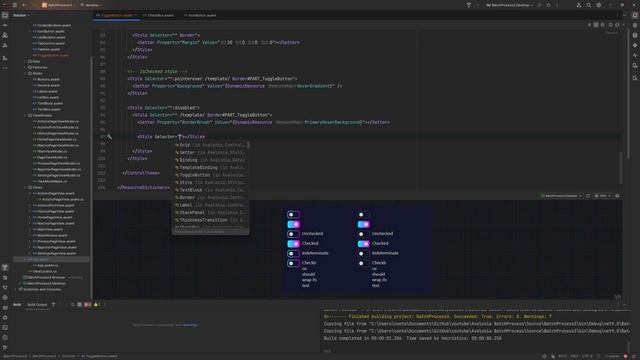Open the preview zoom level dropdown

coord(602,196)
